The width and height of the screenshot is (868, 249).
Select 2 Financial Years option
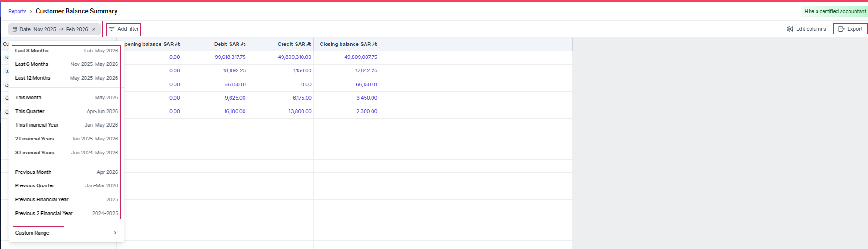[x=66, y=139]
